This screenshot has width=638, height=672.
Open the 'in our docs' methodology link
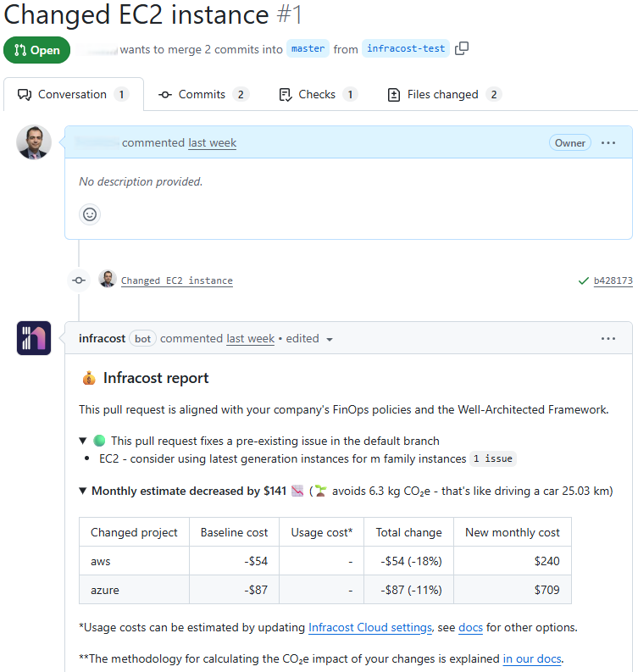[x=531, y=658]
